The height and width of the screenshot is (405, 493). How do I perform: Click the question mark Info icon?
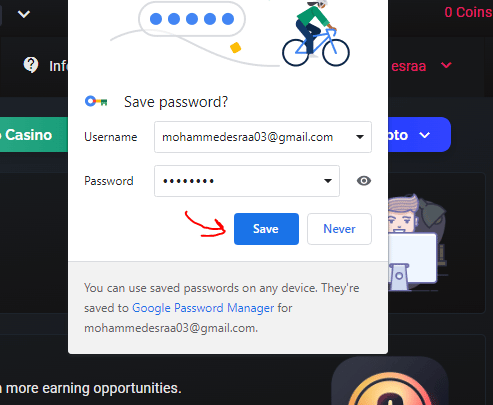pyautogui.click(x=31, y=65)
